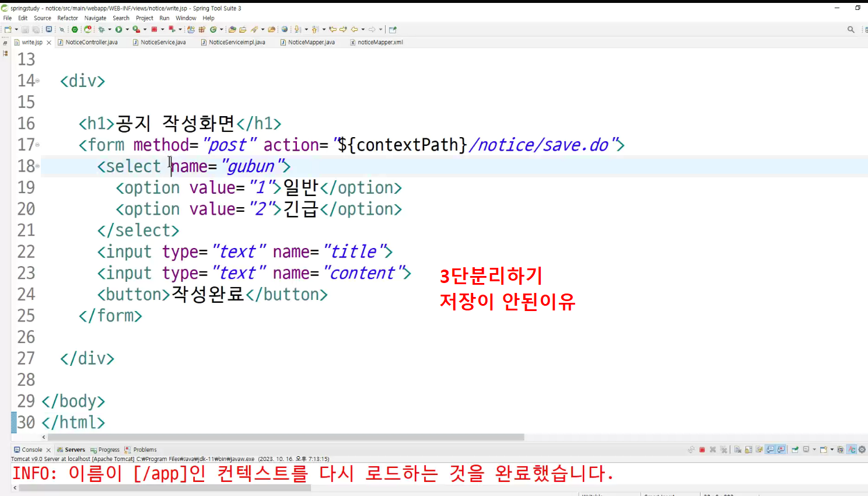Open the Progress view tab

105,450
